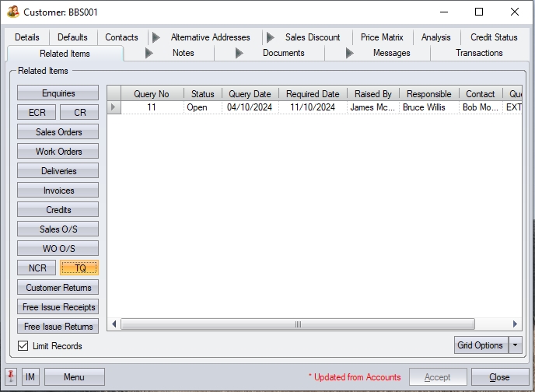Click the left scroll arrow of the grid
The image size is (535, 392).
[114, 324]
